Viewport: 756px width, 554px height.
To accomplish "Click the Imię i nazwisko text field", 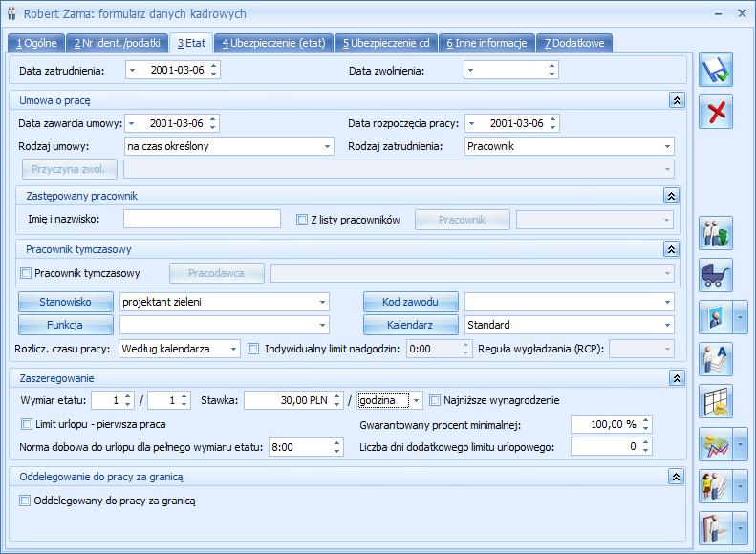I will [202, 220].
